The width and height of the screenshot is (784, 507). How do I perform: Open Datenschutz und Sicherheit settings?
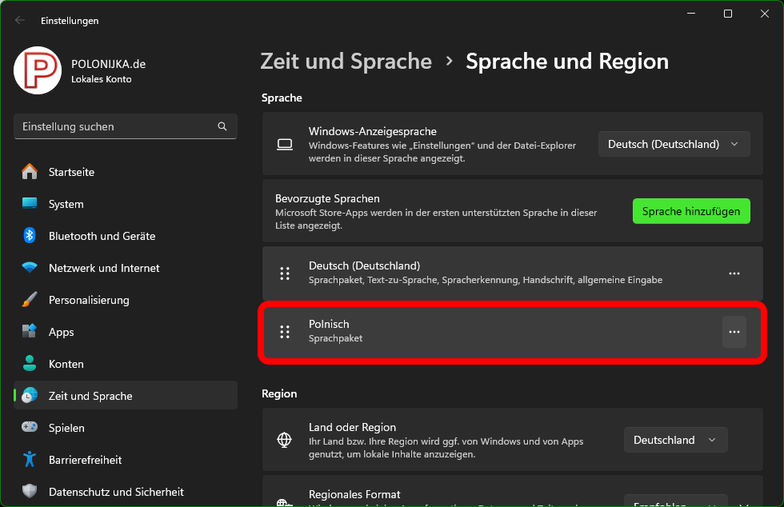pyautogui.click(x=115, y=492)
